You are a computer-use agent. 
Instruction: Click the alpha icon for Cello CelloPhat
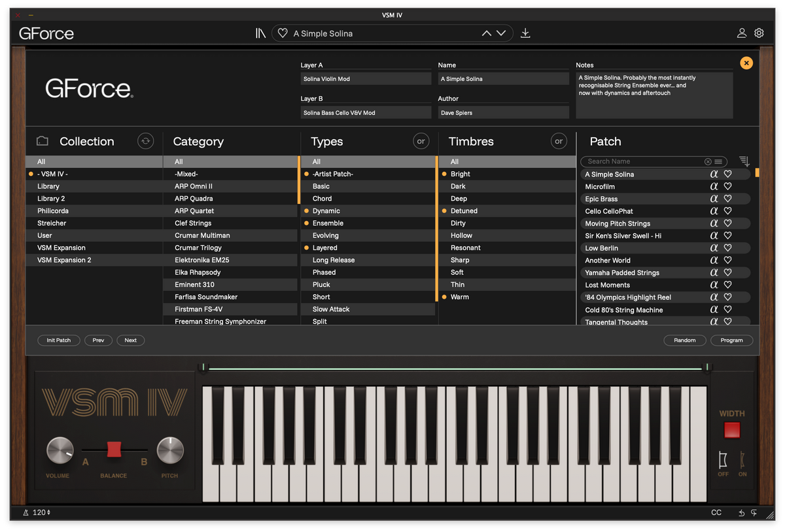click(714, 211)
